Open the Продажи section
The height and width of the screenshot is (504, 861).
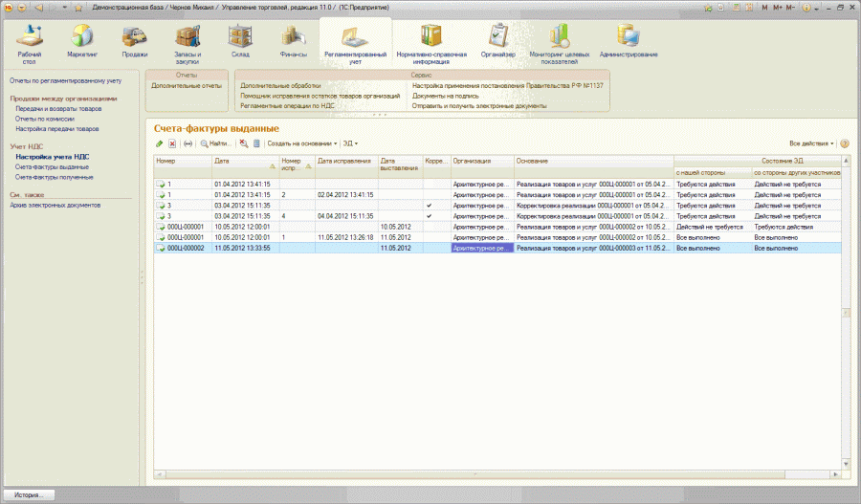[x=134, y=41]
